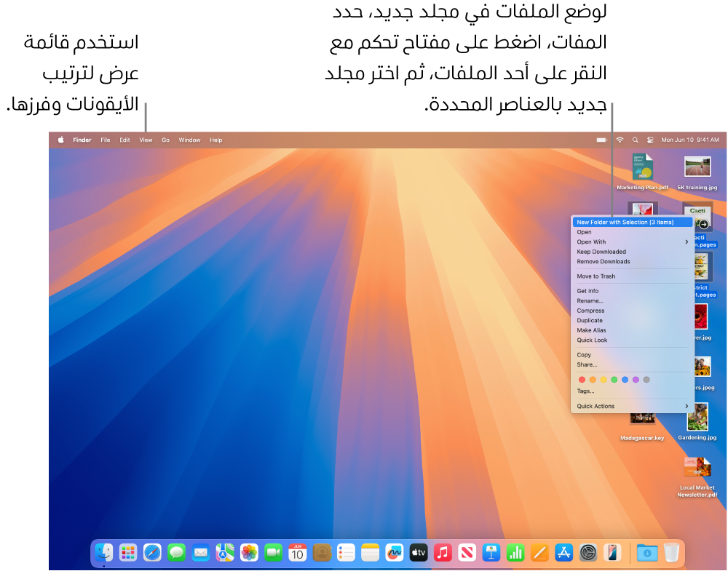This screenshot has width=728, height=571.
Task: Select the Marketing Plan.pdf desktop file
Action: click(643, 172)
